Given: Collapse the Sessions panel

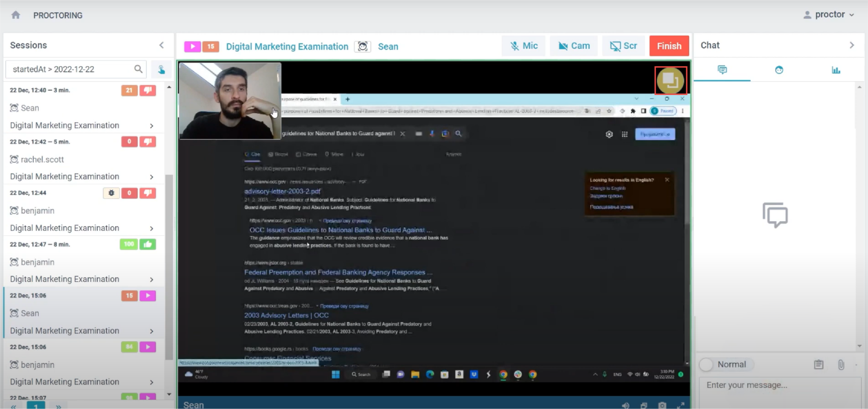Looking at the screenshot, I should coord(162,45).
